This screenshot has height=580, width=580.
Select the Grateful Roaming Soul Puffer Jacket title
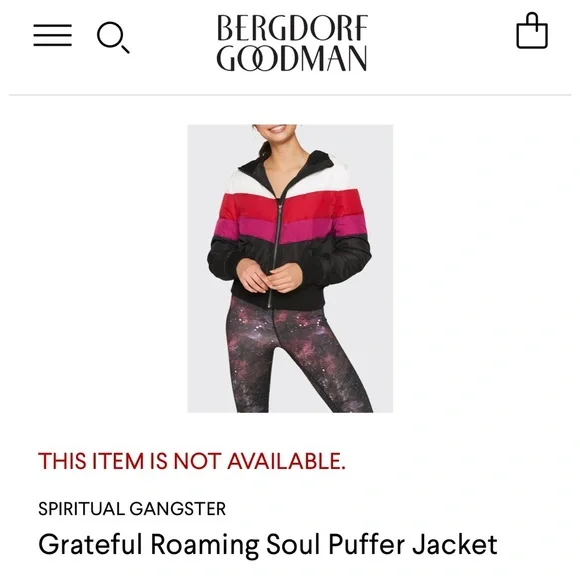click(268, 544)
